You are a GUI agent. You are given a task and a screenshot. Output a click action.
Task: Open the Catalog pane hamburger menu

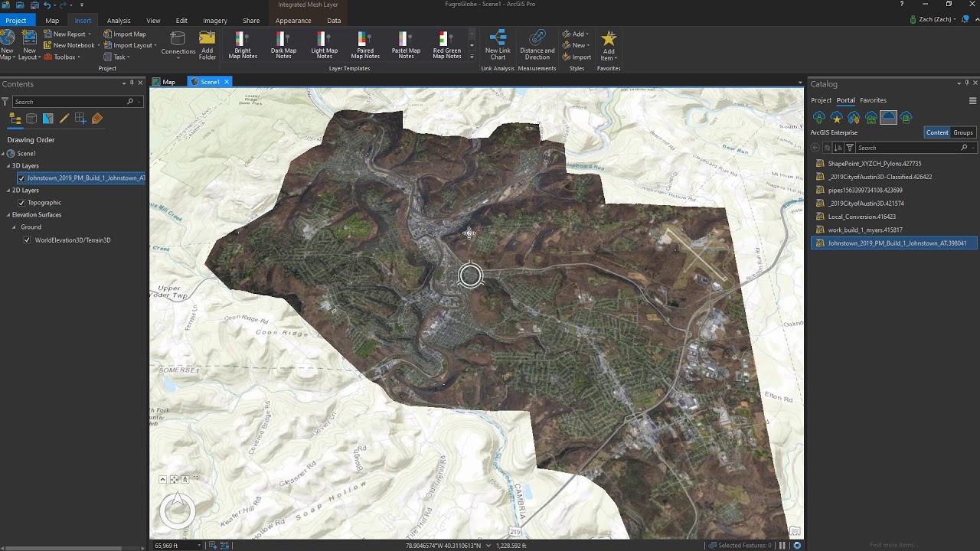tap(973, 100)
